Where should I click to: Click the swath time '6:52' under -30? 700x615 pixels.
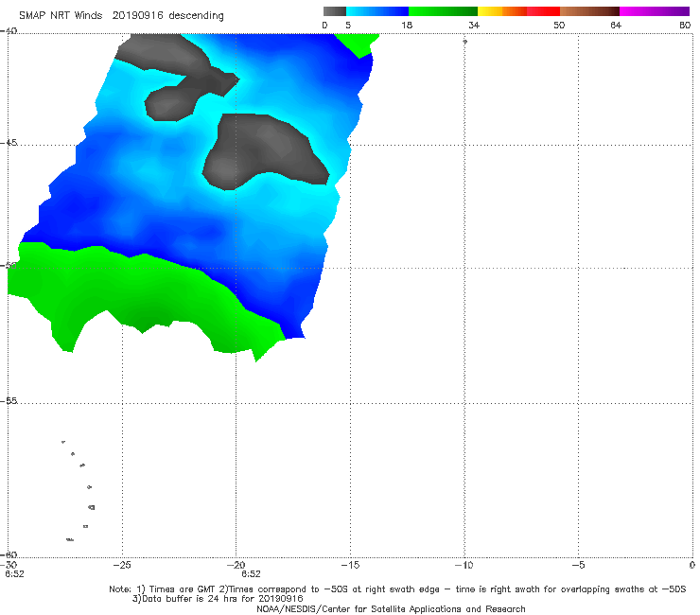(x=15, y=573)
